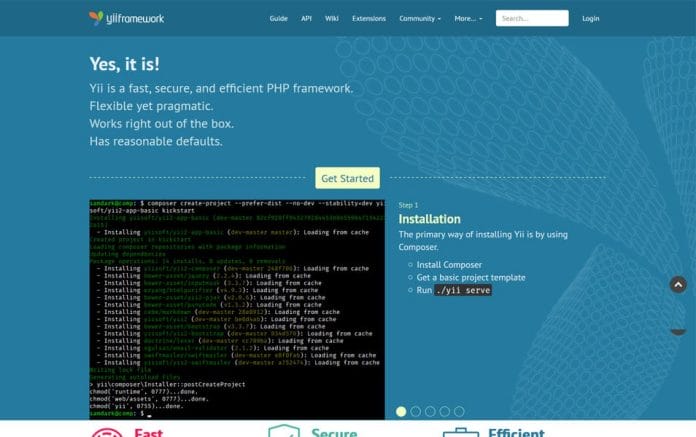Click the Efficient briefcase icon

tap(461, 432)
